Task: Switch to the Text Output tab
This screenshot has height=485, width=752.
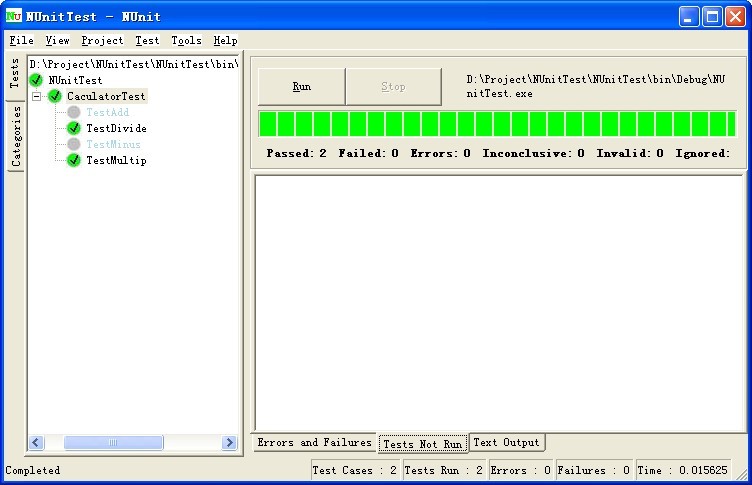Action: coord(506,443)
